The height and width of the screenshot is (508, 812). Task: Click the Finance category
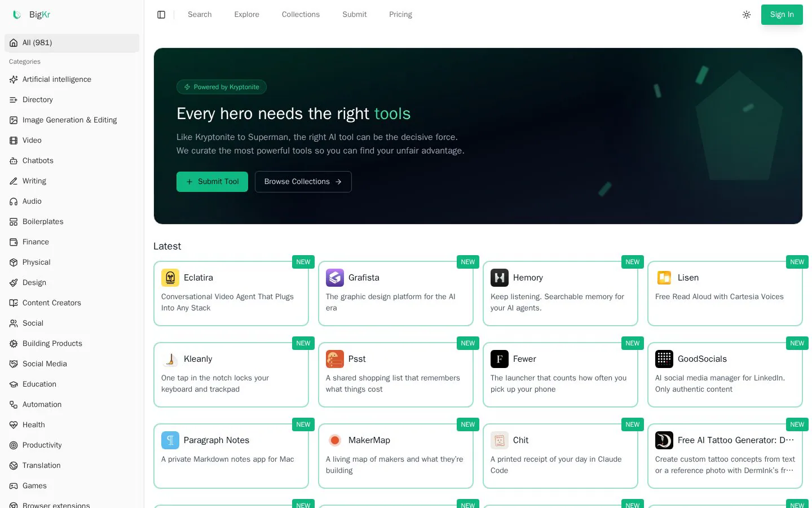pyautogui.click(x=72, y=242)
